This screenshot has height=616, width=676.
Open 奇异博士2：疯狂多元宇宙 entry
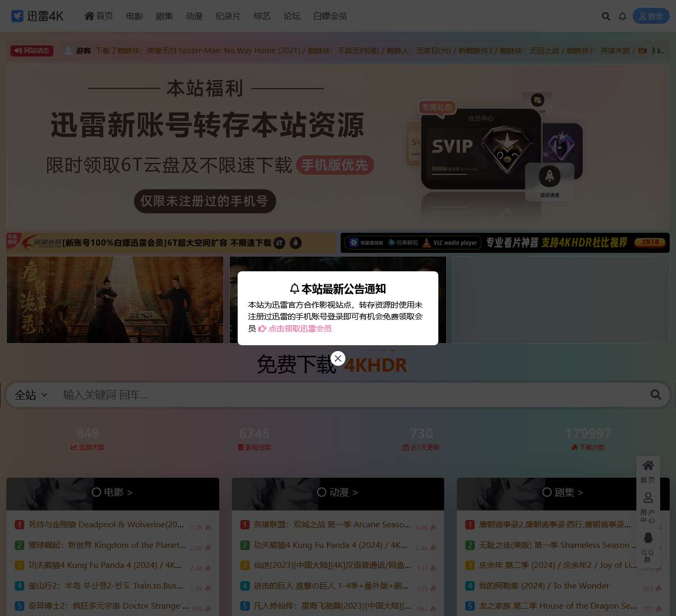click(108, 606)
